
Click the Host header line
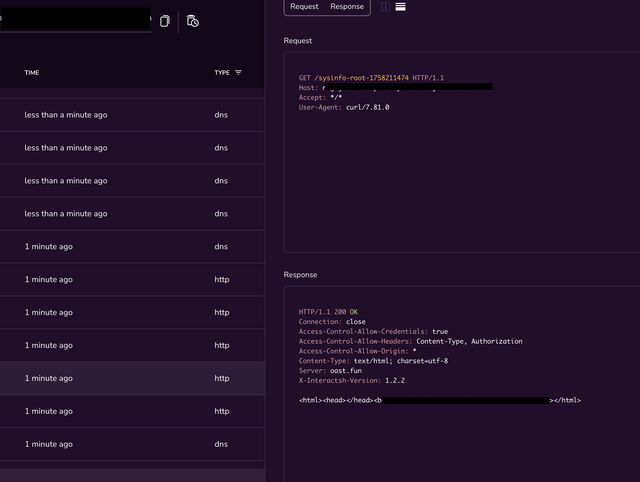click(395, 88)
